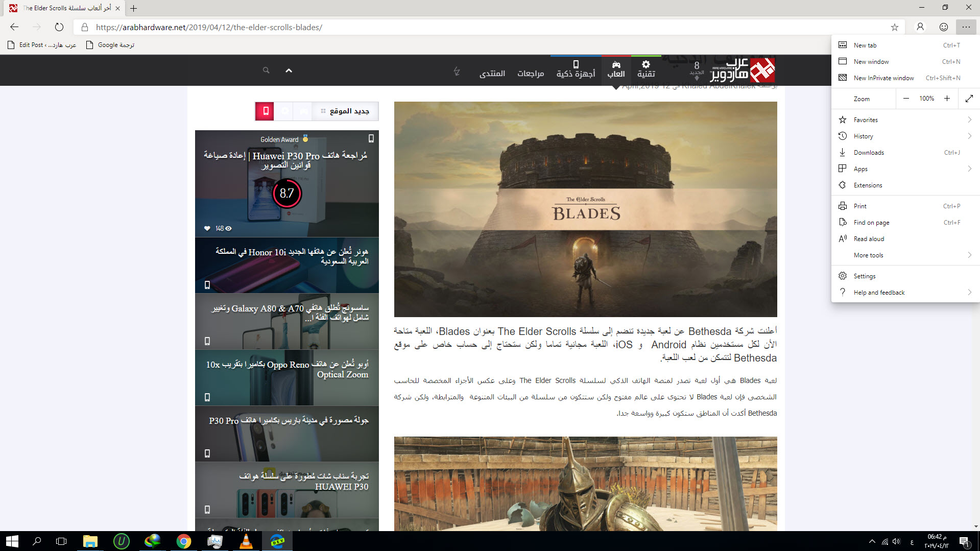
Task: Add this page to favorites via the star icon
Action: tap(894, 27)
